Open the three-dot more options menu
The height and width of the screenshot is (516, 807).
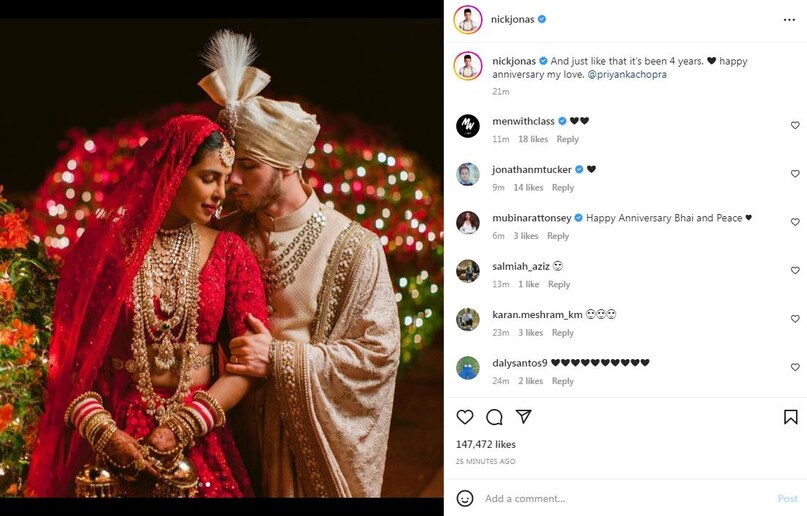(x=790, y=19)
